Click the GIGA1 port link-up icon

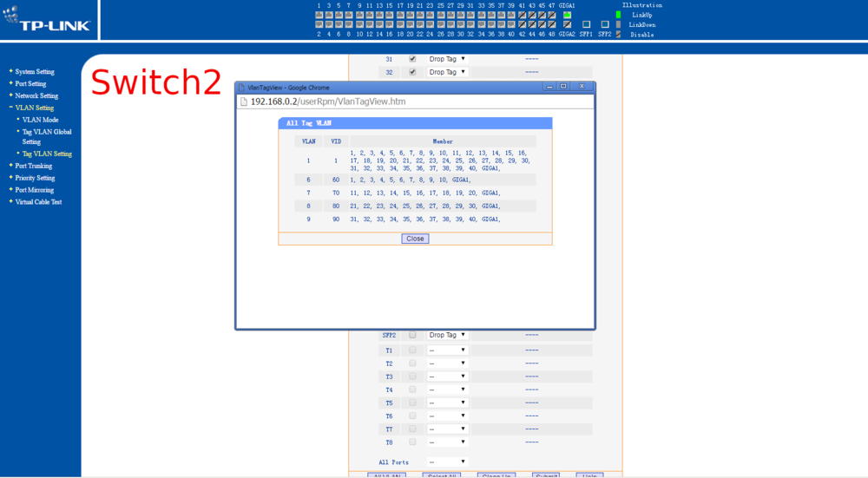coord(567,15)
